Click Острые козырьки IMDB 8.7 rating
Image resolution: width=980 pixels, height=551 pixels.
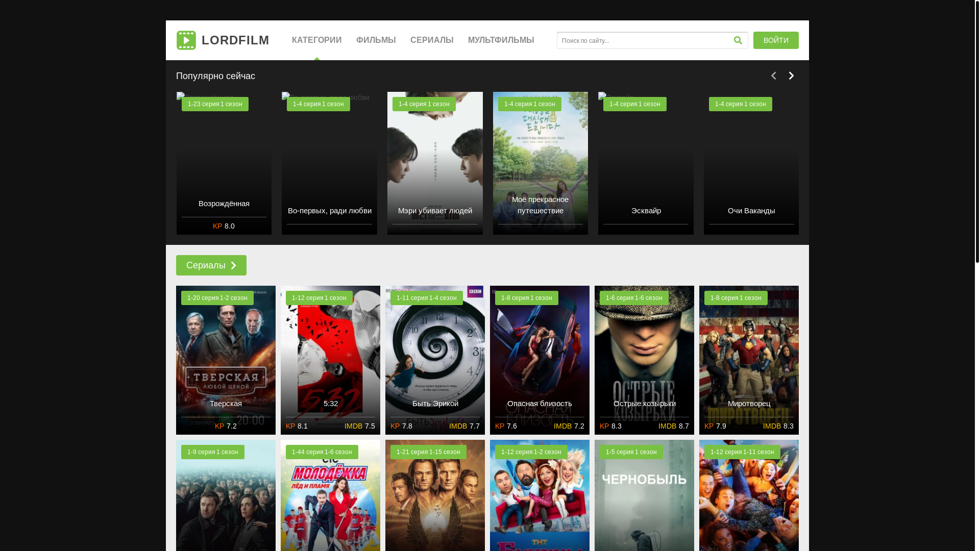(x=674, y=426)
